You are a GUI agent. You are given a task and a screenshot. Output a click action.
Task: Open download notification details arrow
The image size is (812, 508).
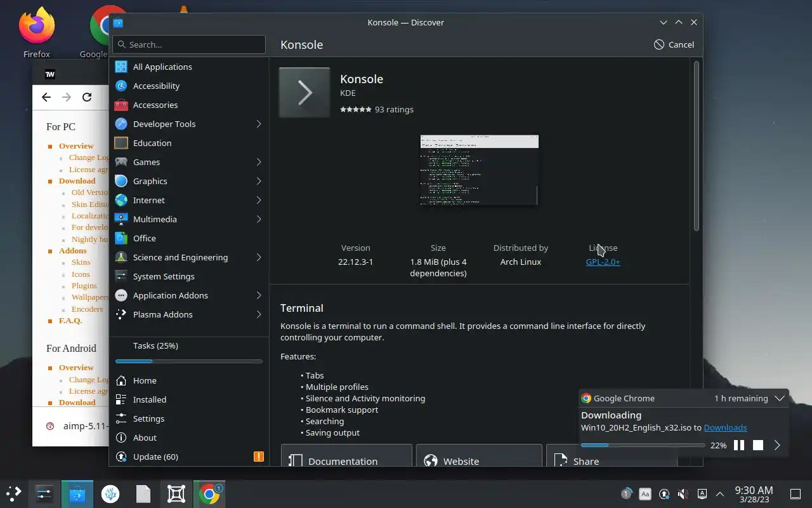(x=777, y=445)
